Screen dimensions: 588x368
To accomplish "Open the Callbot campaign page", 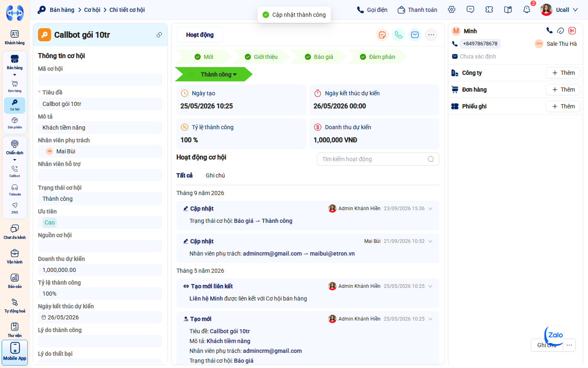I will (x=15, y=171).
